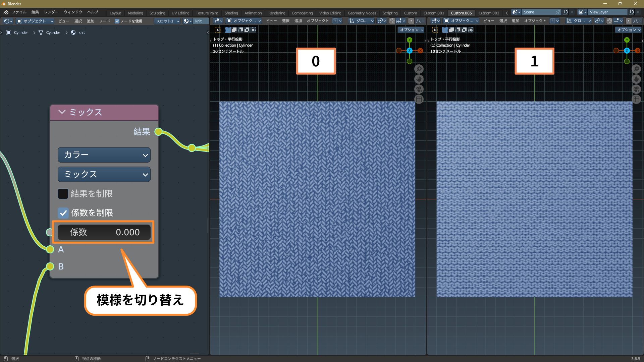
Task: Open オプション button in left viewport
Action: (x=411, y=30)
